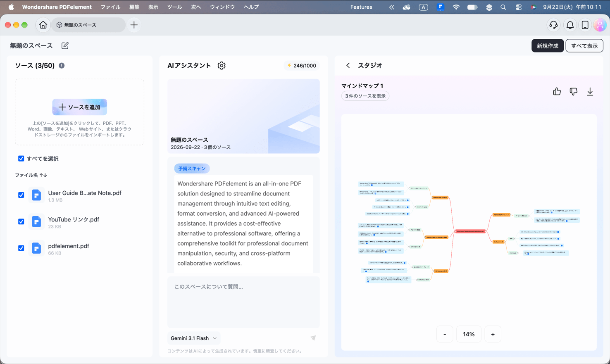610x364 pixels.
Task: Click the このスペースについて質問 input field
Action: (243, 302)
